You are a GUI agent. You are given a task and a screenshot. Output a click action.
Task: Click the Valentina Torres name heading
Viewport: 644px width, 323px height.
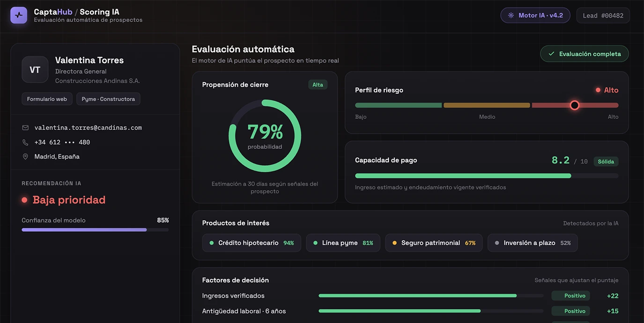[89, 60]
